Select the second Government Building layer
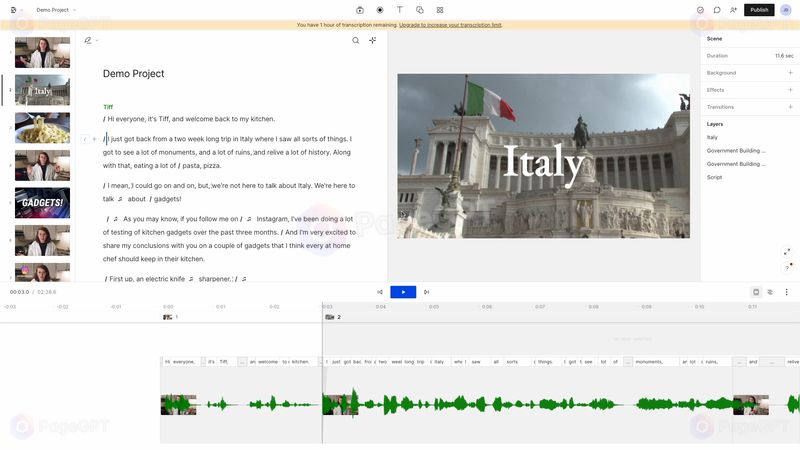Viewport: 800px width, 450px height. 736,164
